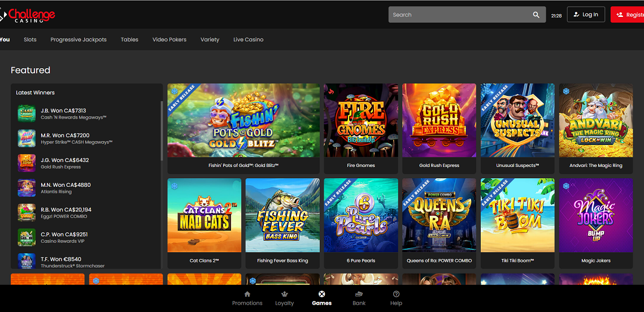The width and height of the screenshot is (644, 312).
Task: Switch to the Tables category
Action: 129,39
